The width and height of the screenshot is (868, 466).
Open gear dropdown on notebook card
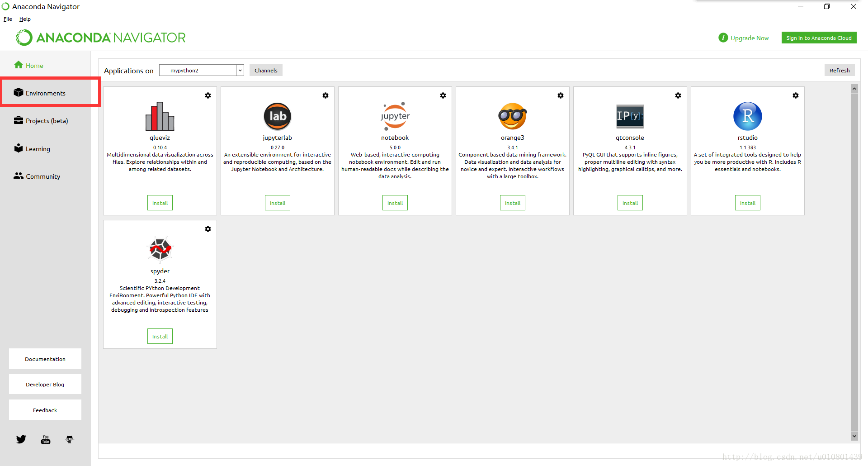pos(443,95)
